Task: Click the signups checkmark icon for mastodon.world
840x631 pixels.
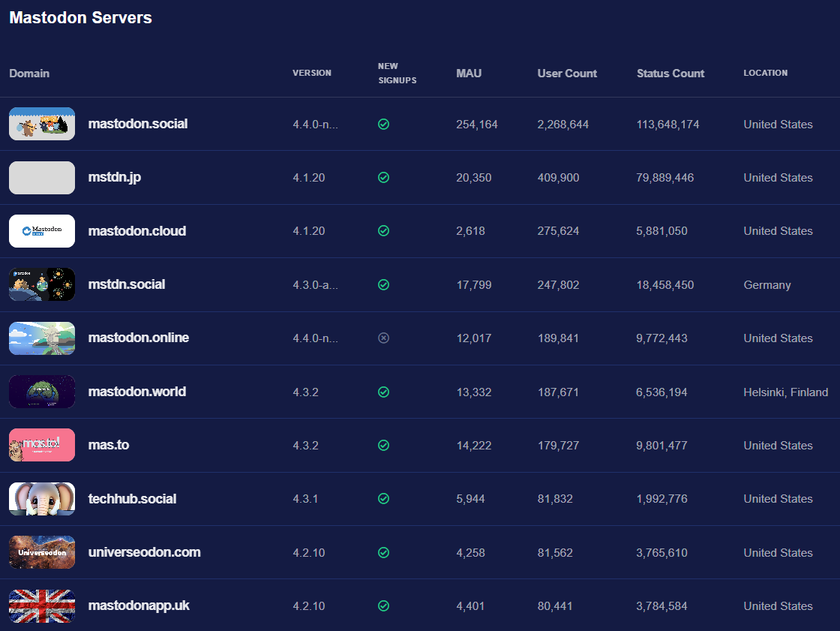Action: [383, 392]
